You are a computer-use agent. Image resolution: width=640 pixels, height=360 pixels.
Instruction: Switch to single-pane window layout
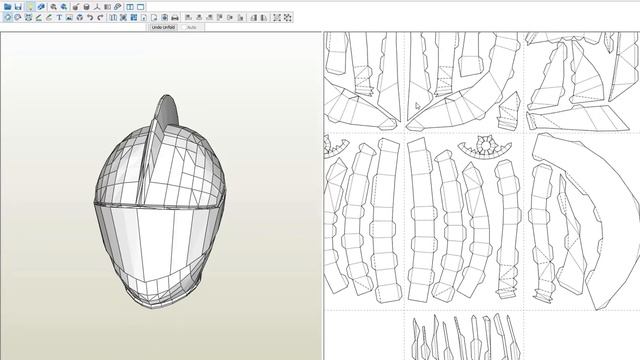pos(141,7)
